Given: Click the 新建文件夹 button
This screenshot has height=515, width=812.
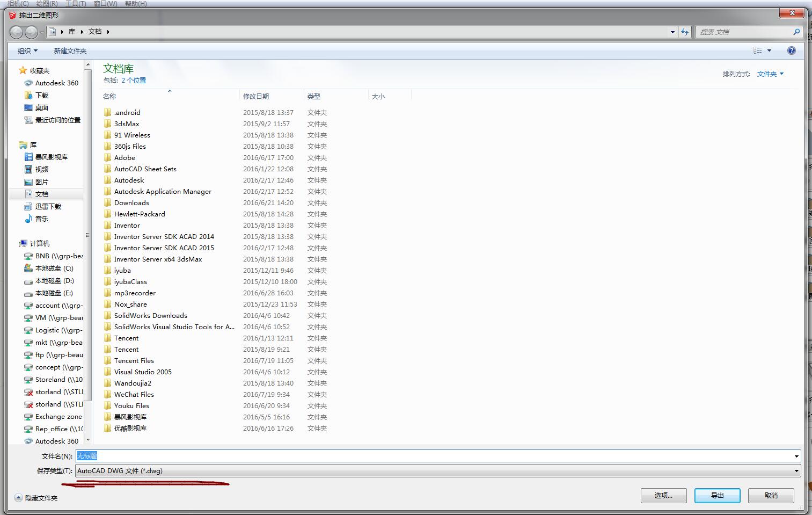Looking at the screenshot, I should click(70, 50).
